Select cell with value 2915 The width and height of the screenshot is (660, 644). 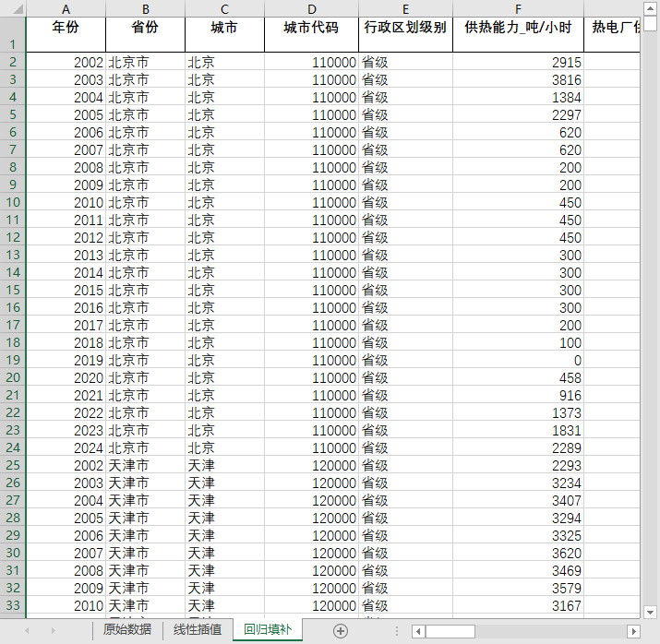coord(518,62)
